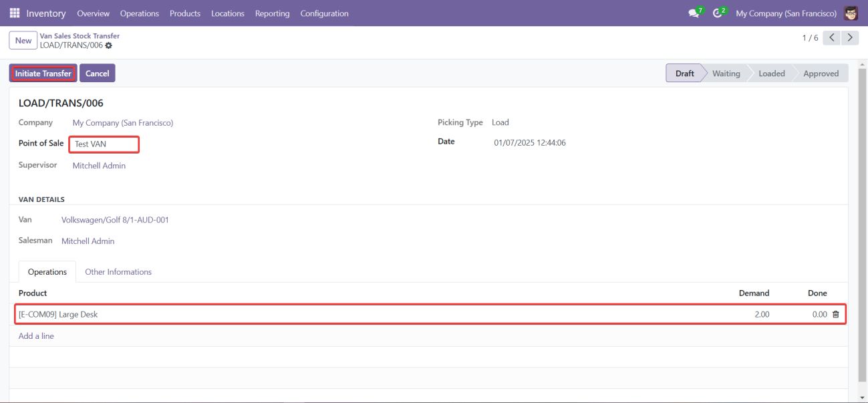Open the Products menu
868x403 pixels.
click(185, 13)
